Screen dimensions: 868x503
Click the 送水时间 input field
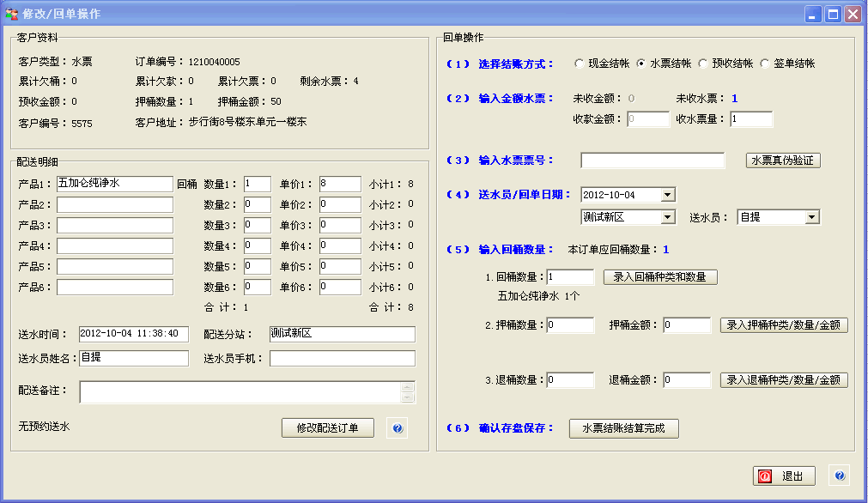(x=133, y=334)
